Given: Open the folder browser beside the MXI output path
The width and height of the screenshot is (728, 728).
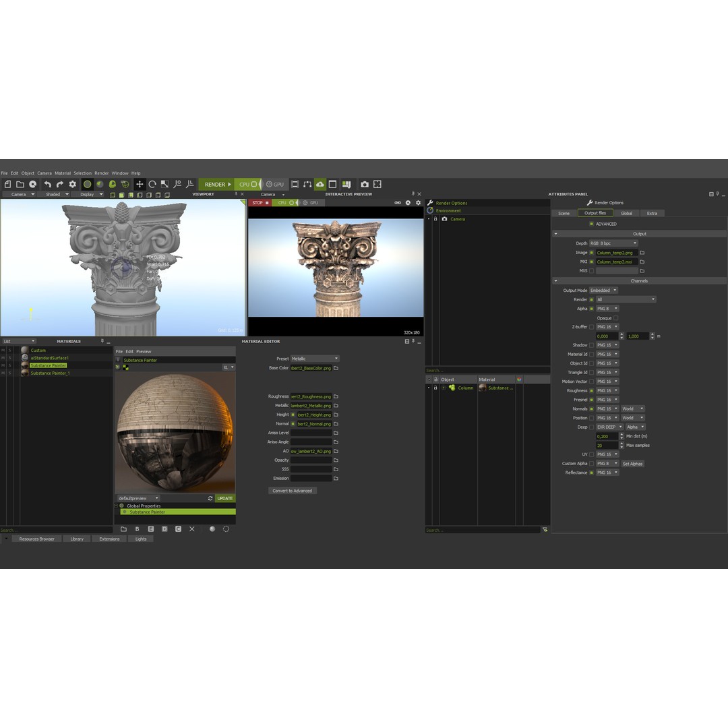Looking at the screenshot, I should (x=642, y=261).
